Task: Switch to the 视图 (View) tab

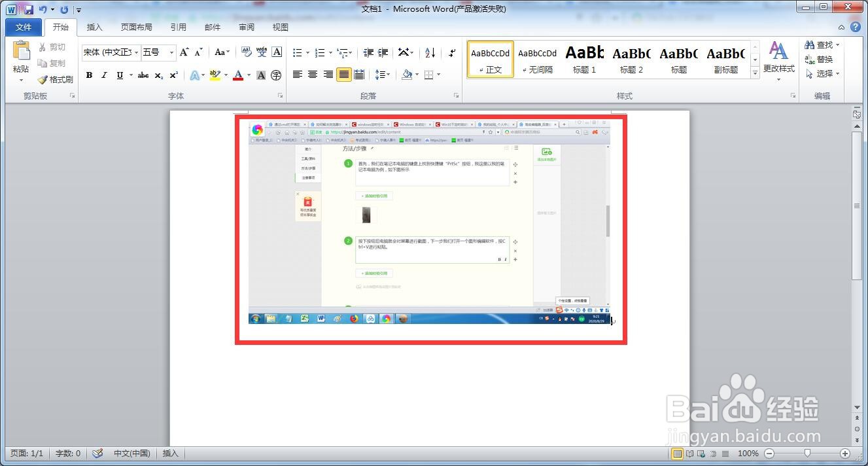Action: 281,27
